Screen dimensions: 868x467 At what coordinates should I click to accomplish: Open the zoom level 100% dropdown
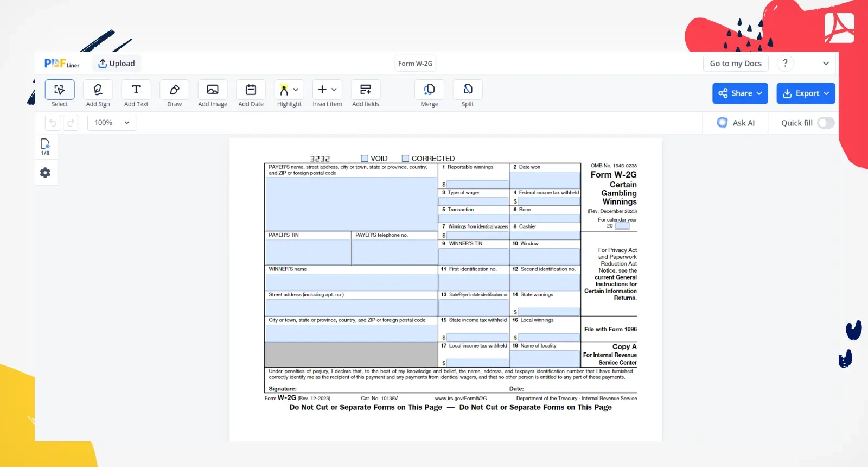[x=112, y=123]
